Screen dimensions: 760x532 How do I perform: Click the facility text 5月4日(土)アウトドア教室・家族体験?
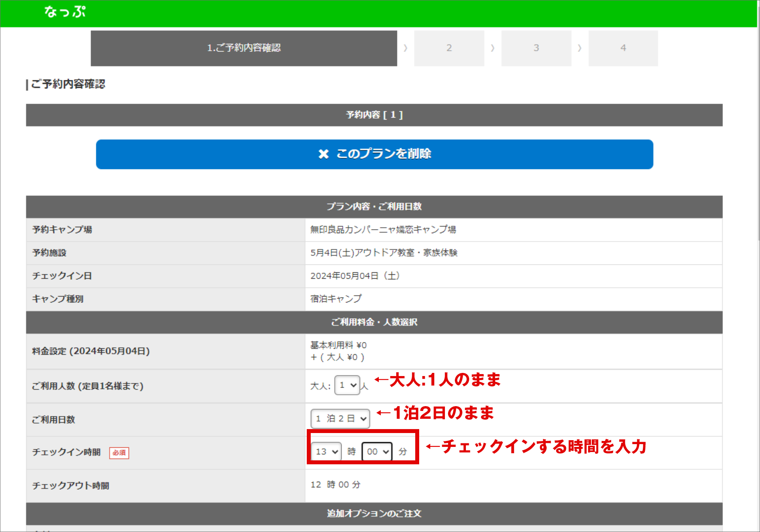coord(384,253)
